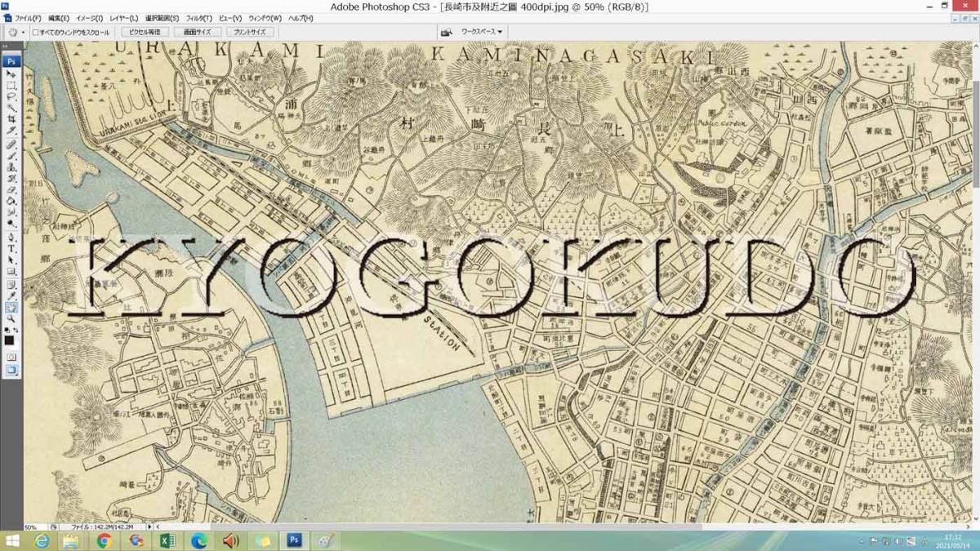Open the 編集(E) menu
This screenshot has width=980, height=551.
coord(59,18)
